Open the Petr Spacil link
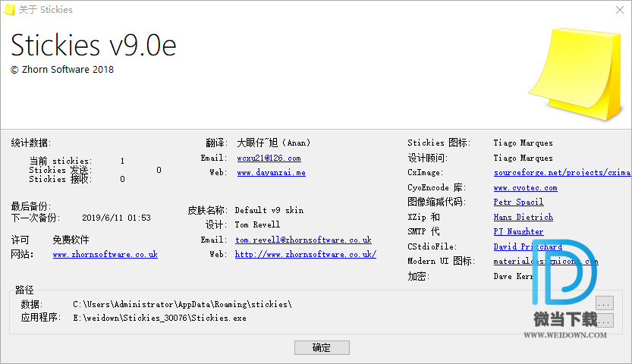 pos(518,202)
